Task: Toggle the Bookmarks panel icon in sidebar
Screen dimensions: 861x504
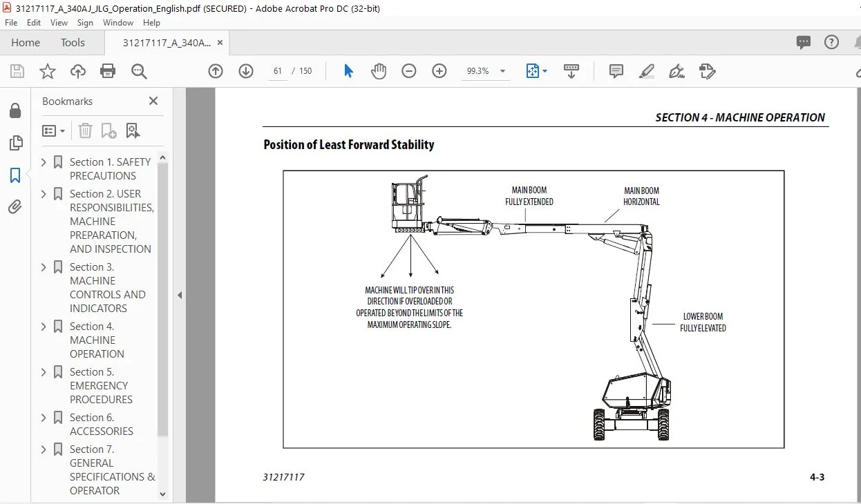Action: tap(15, 175)
